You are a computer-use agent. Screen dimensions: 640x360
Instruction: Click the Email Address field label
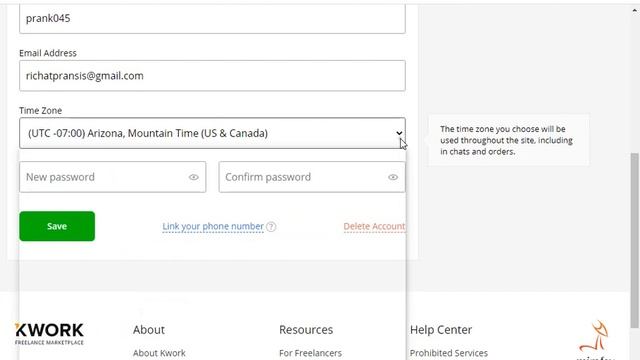click(48, 53)
